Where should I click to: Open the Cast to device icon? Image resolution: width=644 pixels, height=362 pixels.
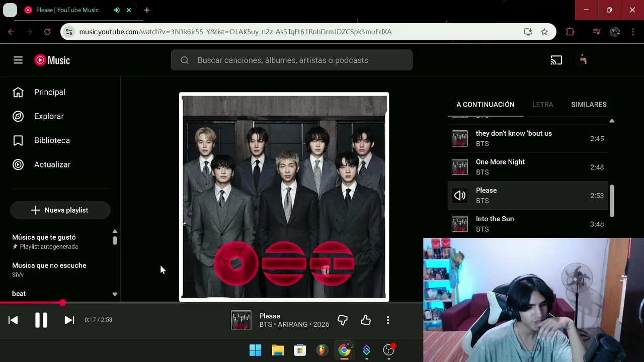(556, 60)
